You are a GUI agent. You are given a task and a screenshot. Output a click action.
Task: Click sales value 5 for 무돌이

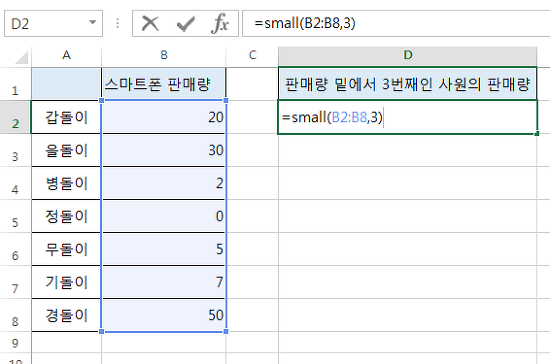pos(164,249)
